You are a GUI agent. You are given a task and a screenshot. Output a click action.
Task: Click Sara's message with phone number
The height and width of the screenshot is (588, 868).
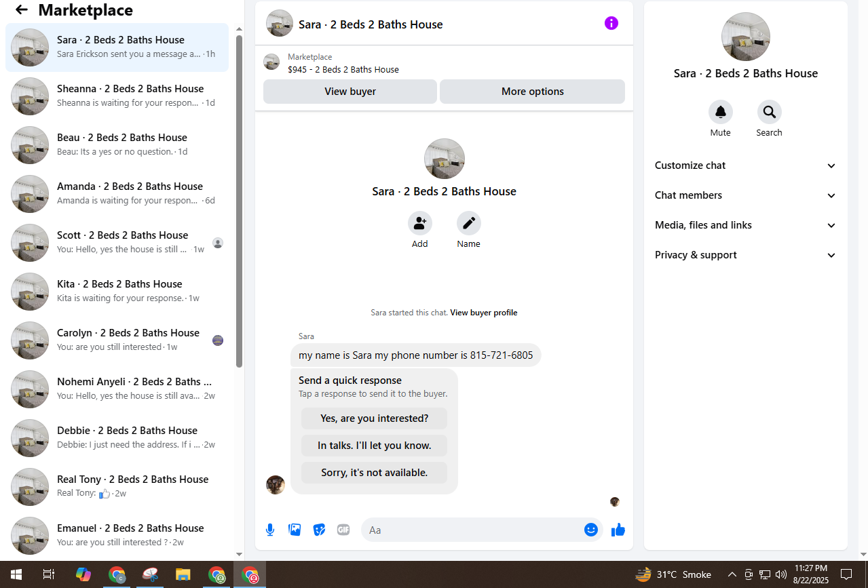coord(415,355)
